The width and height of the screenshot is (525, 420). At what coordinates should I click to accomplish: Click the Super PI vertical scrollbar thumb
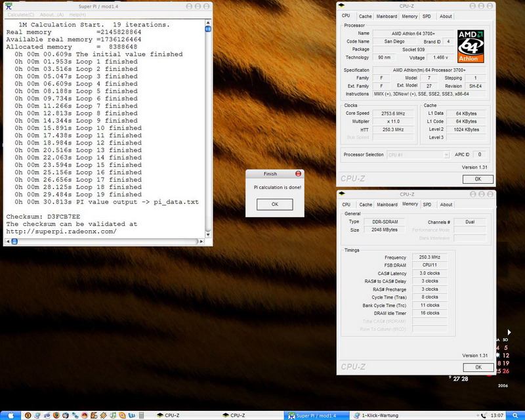point(208,29)
